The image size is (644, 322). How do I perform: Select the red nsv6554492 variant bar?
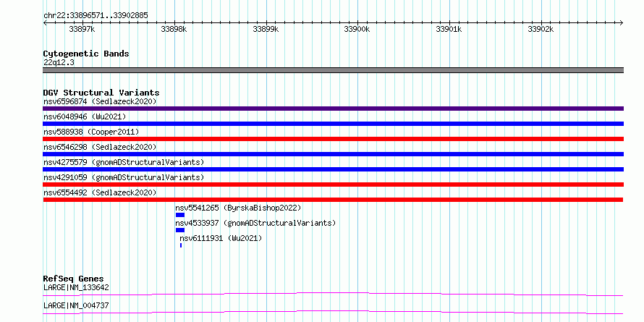333,200
